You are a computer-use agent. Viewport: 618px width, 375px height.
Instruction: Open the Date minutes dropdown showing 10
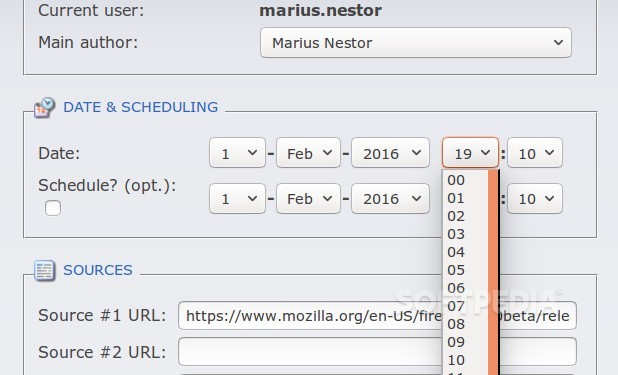[x=535, y=153]
